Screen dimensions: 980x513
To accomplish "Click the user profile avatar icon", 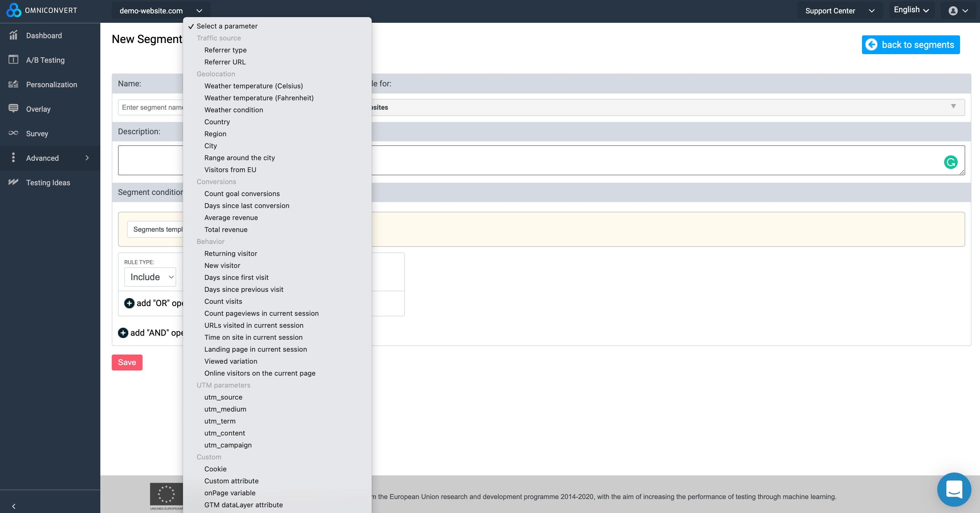I will click(953, 11).
